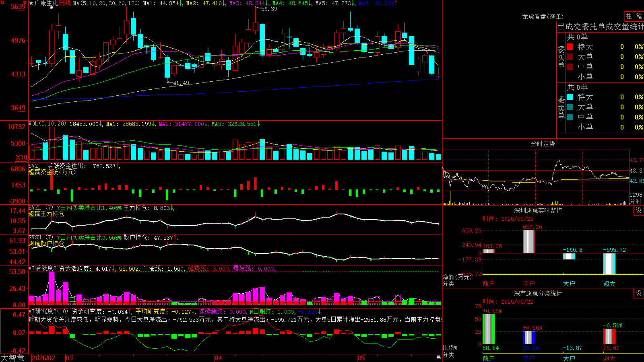Click the 委买单 section label

click(561, 57)
